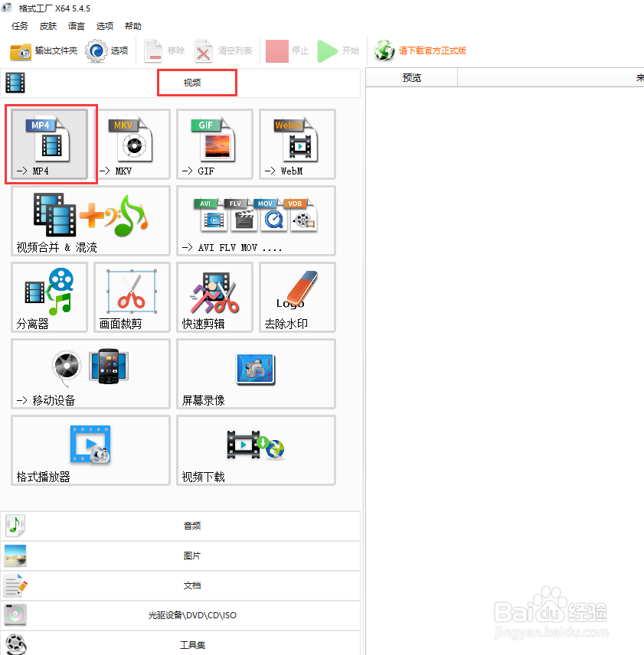
Task: Click 清空列表 in the toolbar
Action: (x=223, y=51)
